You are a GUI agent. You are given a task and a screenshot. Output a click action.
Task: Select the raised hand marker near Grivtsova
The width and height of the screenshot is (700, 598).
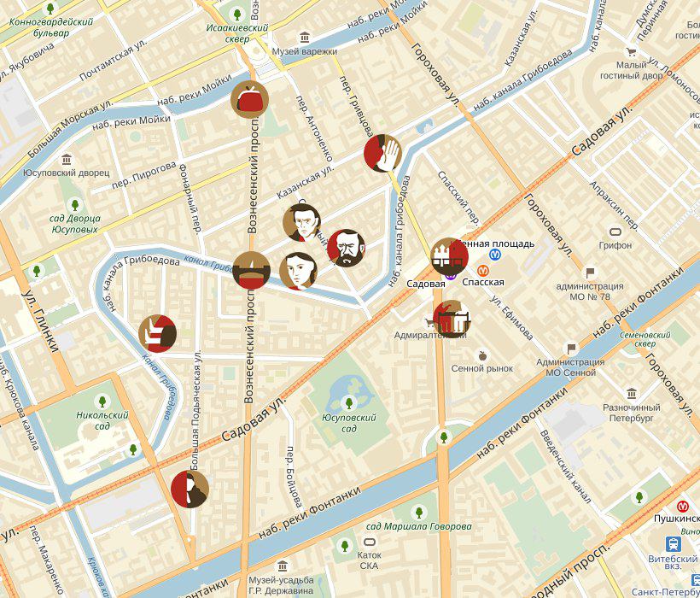pyautogui.click(x=382, y=153)
